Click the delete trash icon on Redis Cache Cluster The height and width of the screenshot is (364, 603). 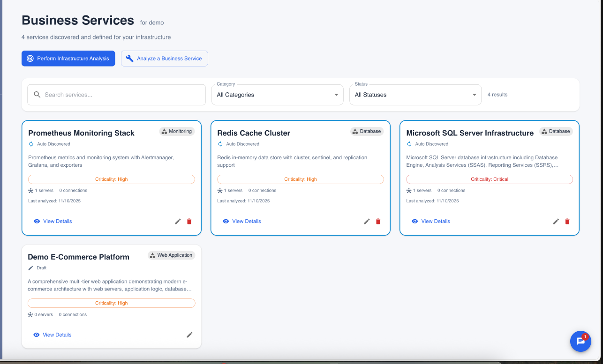click(x=378, y=221)
